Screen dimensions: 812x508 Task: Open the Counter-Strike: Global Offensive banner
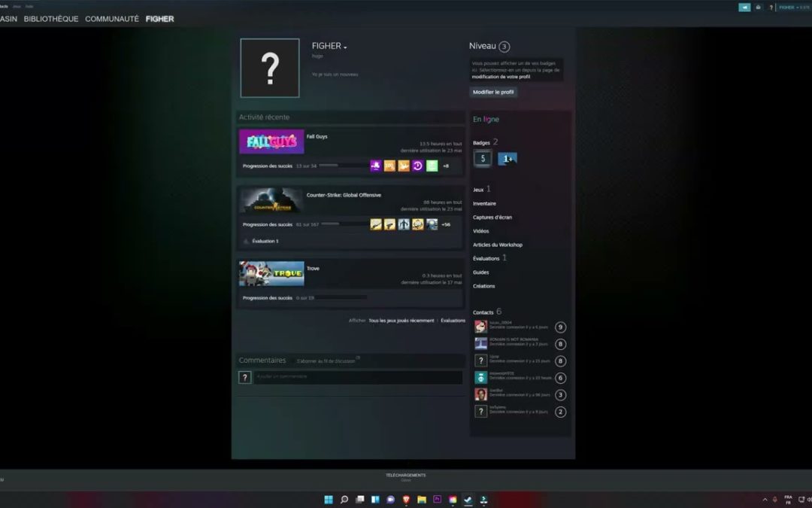coord(271,200)
